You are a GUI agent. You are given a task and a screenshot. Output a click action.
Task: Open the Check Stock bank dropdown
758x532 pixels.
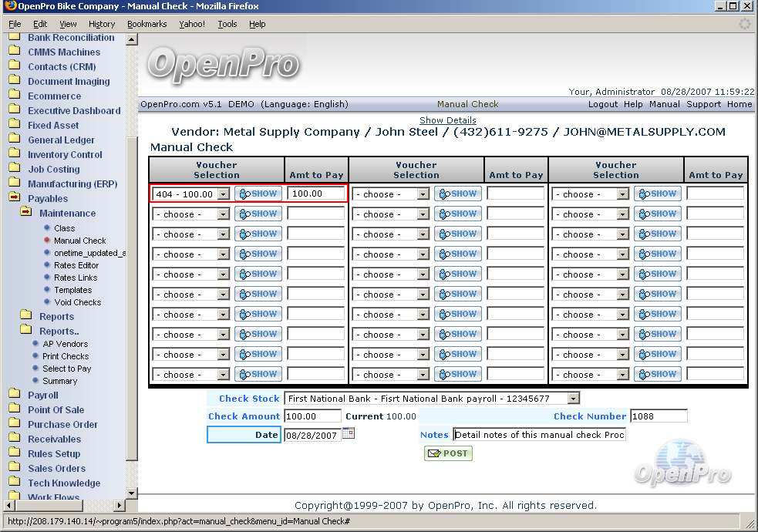(x=572, y=399)
